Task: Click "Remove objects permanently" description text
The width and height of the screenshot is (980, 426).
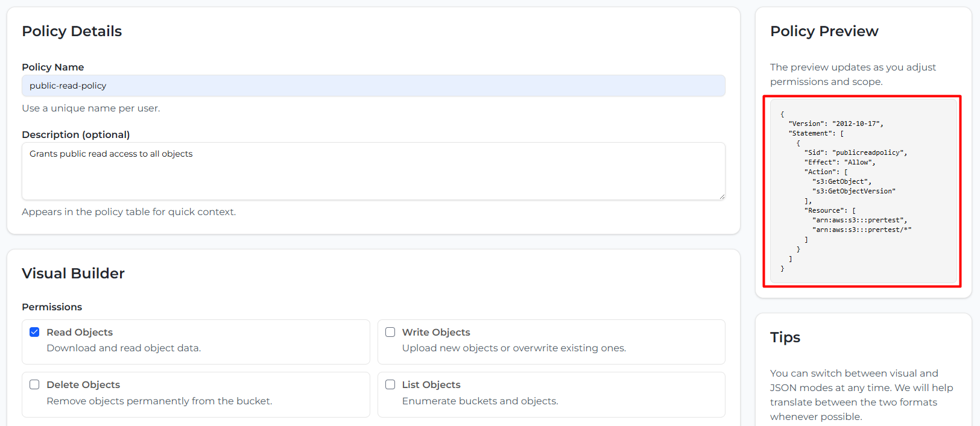Action: 159,401
